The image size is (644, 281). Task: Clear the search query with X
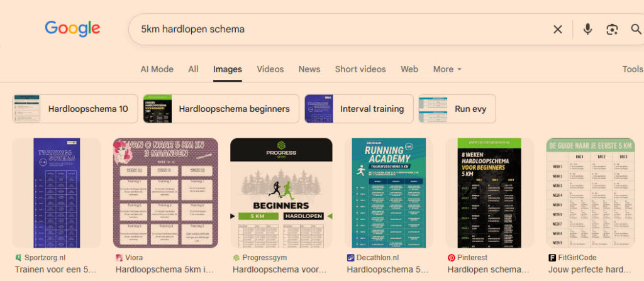point(557,29)
